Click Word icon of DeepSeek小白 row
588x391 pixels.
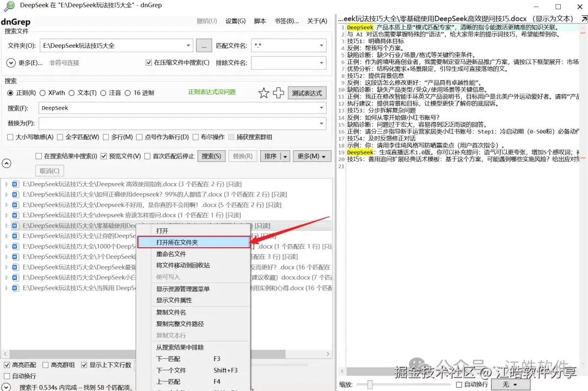[15, 277]
